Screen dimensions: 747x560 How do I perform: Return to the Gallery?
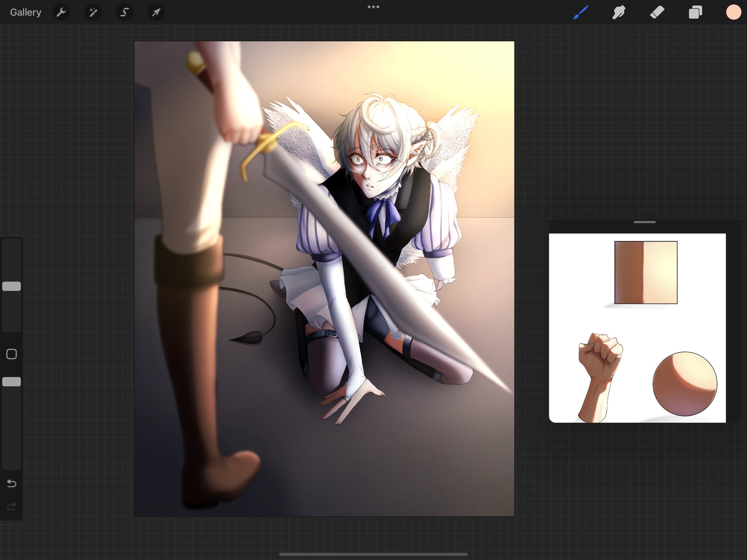[x=26, y=12]
